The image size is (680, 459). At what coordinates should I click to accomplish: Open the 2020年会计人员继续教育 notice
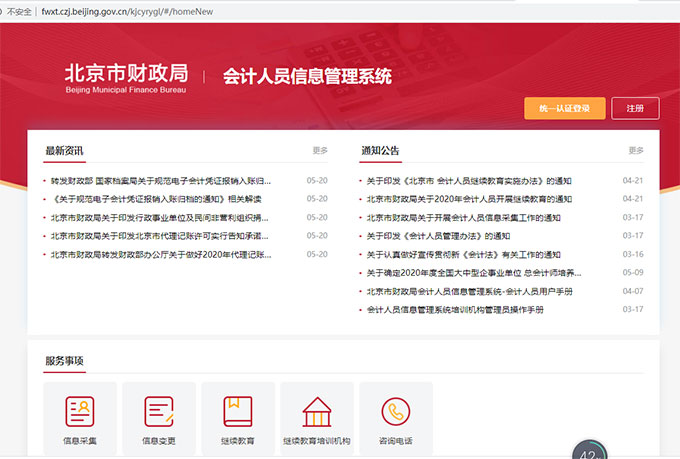click(469, 199)
